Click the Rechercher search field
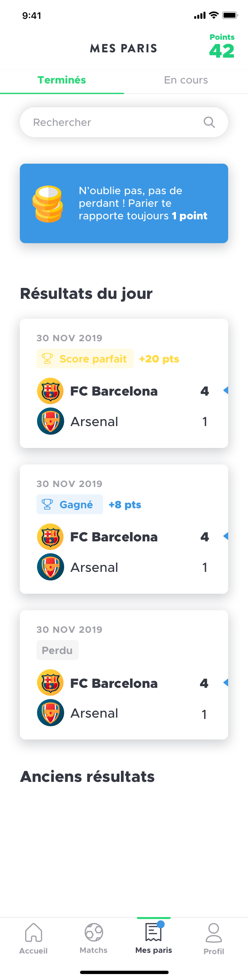 point(114,122)
